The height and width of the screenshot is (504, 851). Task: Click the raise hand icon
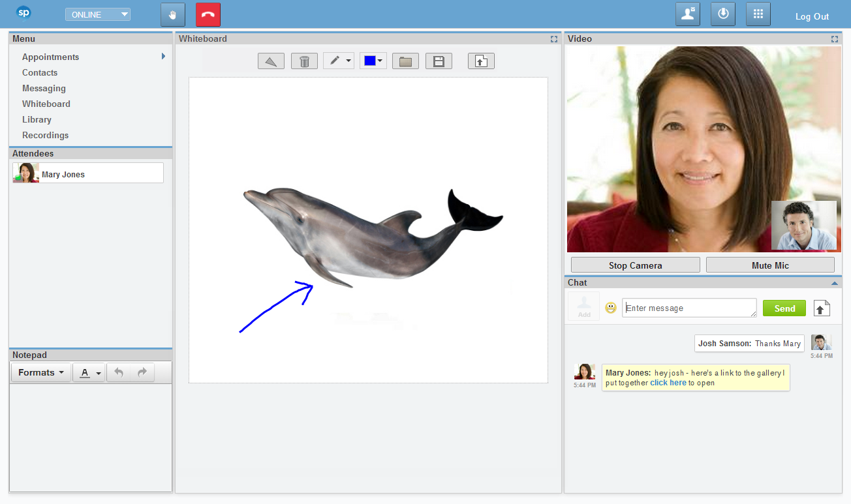pos(173,15)
